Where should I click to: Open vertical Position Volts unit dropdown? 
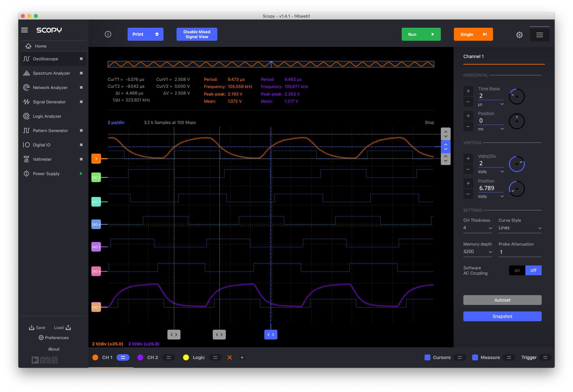(491, 197)
